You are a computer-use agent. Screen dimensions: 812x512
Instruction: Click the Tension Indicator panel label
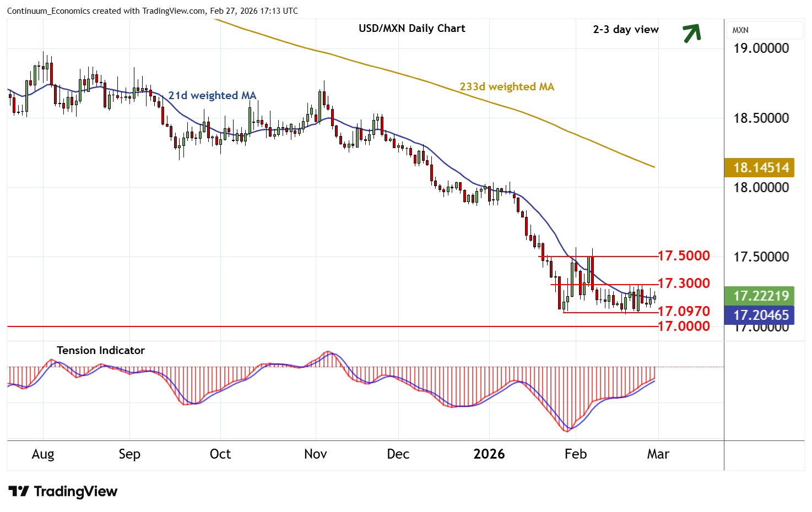(101, 351)
